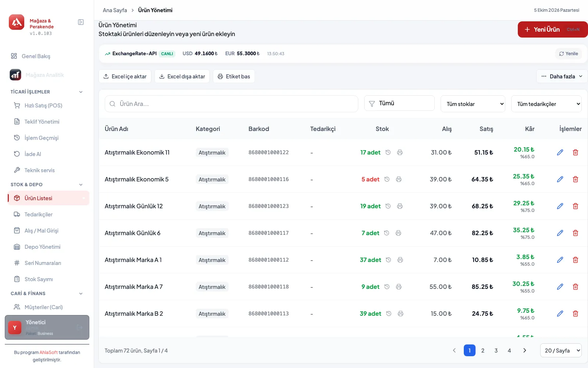Click the Ürün Ara search field
Image resolution: width=588 pixels, height=368 pixels.
[232, 104]
